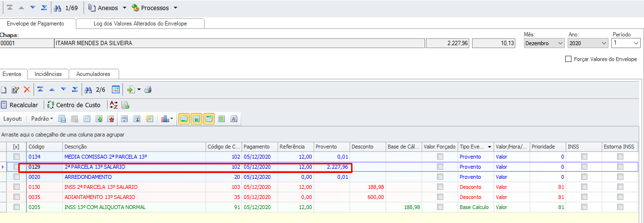The image size is (644, 223).
Task: Click the export green arrow icon
Action: click(131, 89)
